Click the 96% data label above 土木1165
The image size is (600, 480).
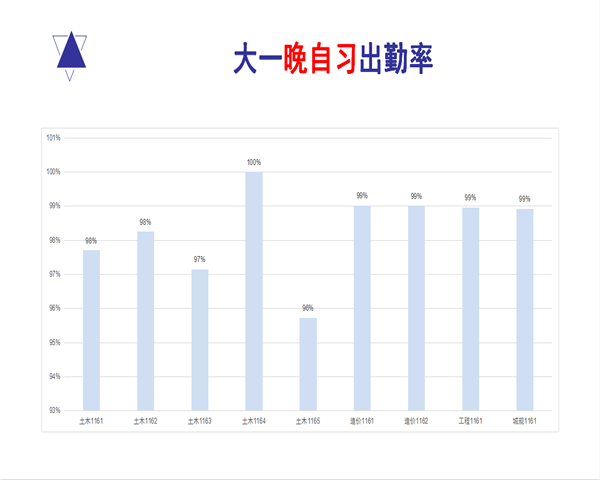point(308,308)
